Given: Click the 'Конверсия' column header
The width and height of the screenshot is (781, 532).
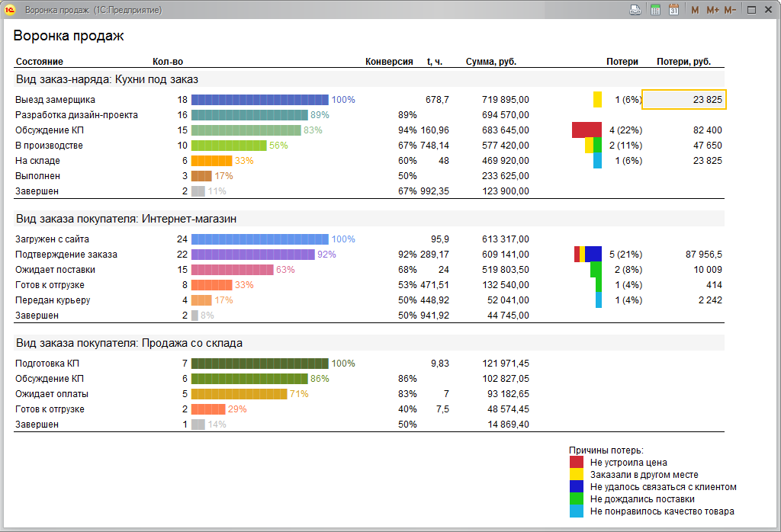Looking at the screenshot, I should [x=389, y=62].
